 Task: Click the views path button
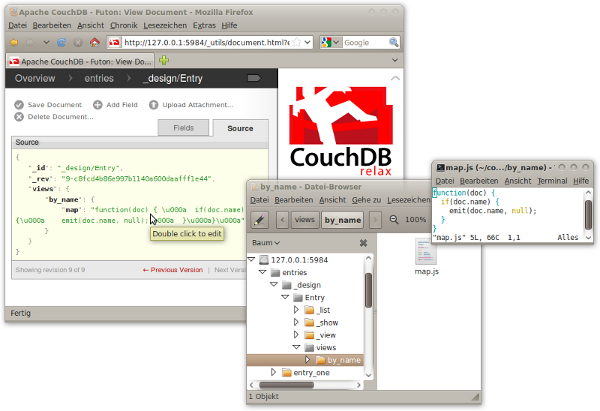tap(305, 220)
